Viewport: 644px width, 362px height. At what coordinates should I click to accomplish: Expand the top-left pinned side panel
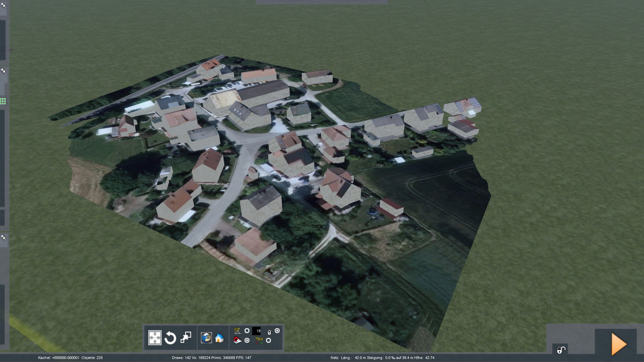click(4, 5)
